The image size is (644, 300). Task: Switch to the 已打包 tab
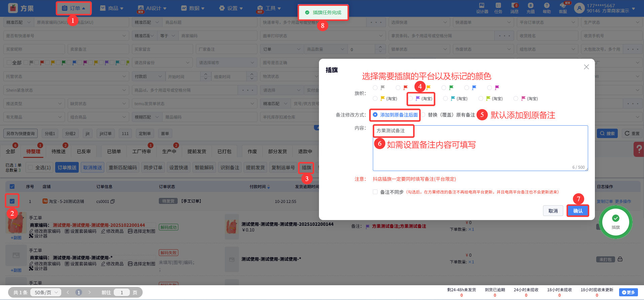[x=224, y=152]
